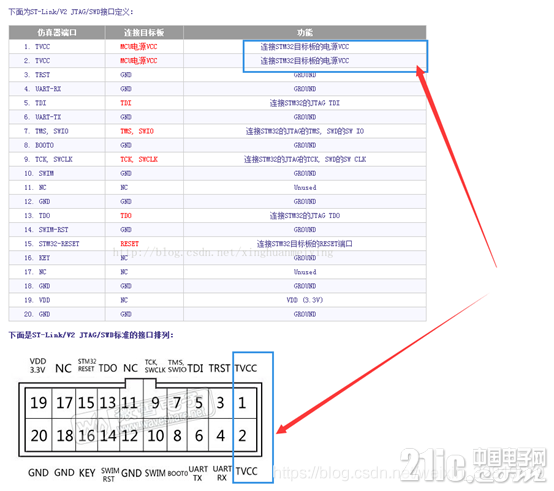Click the 'BOOT0' label below pin 8
The height and width of the screenshot is (491, 554).
coord(178,473)
